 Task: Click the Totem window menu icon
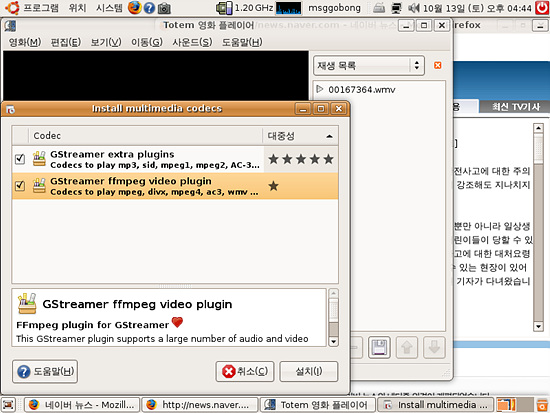11,26
